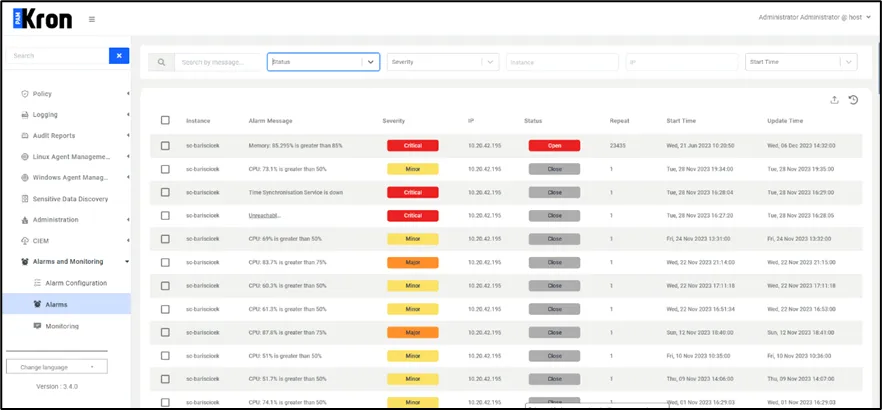The width and height of the screenshot is (882, 410).
Task: Click the history clock icon
Action: click(853, 100)
